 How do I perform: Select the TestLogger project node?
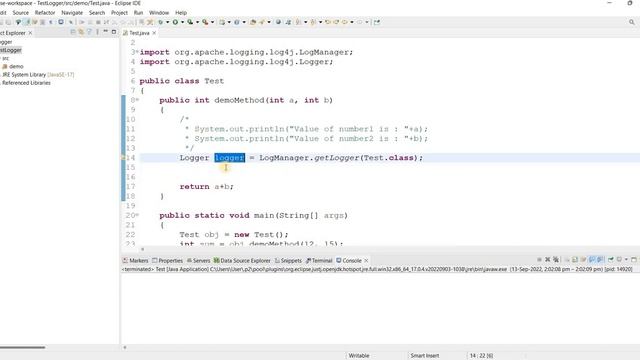tap(11, 50)
